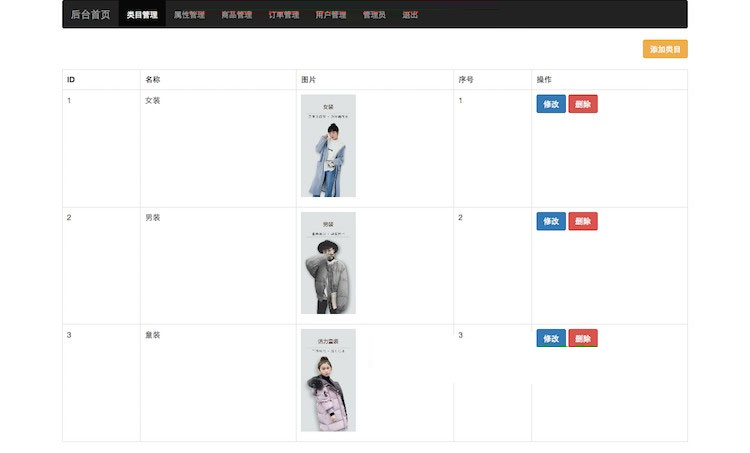This screenshot has height=453, width=750.
Task: Open 用户管理 in top navigation
Action: 331,14
